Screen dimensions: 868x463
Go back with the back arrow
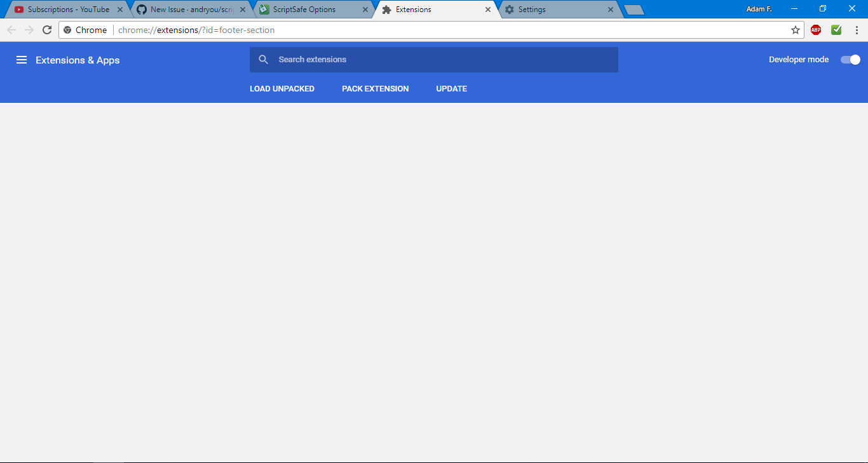(x=11, y=30)
